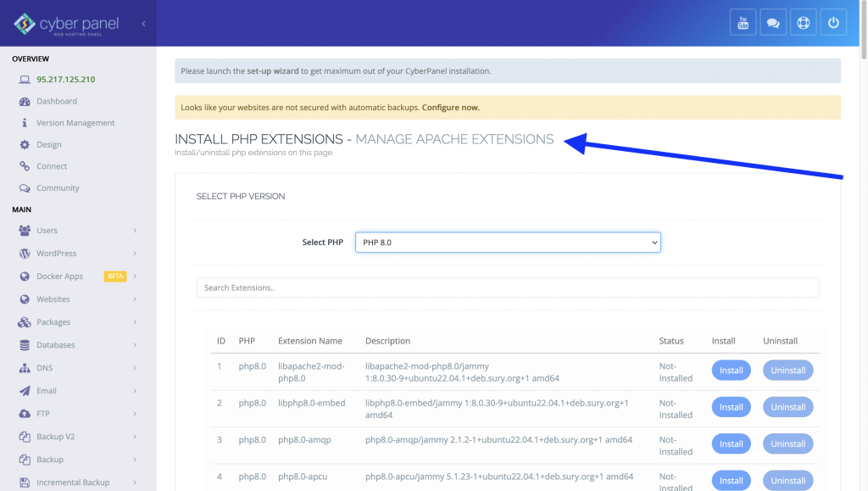Image resolution: width=868 pixels, height=491 pixels.
Task: Click the Packages cubes icon
Action: 25,322
